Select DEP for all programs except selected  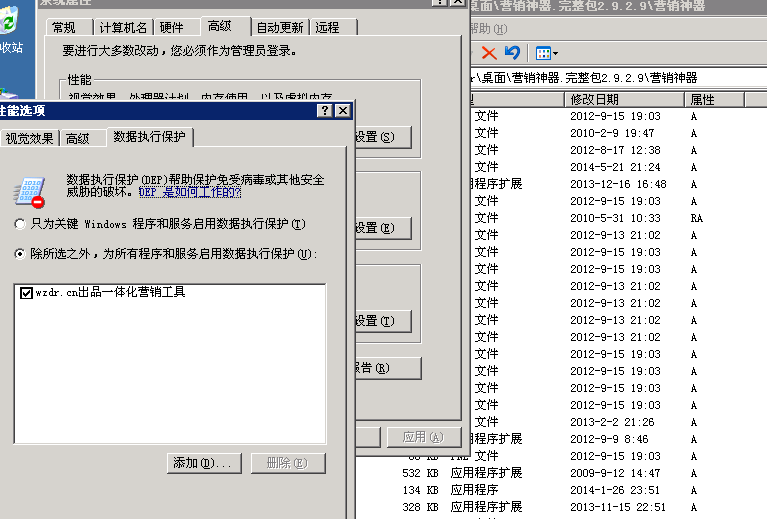pos(20,254)
